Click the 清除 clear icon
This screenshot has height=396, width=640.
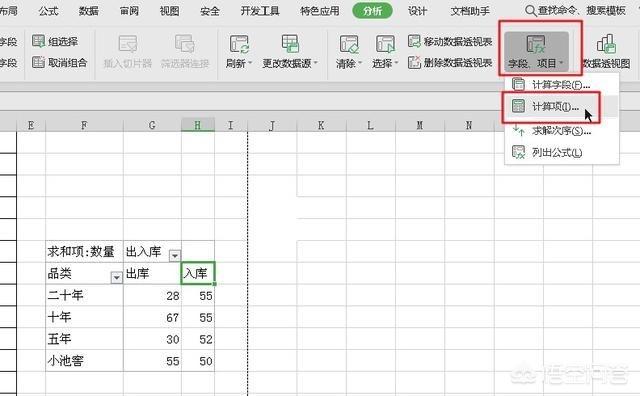(x=349, y=44)
